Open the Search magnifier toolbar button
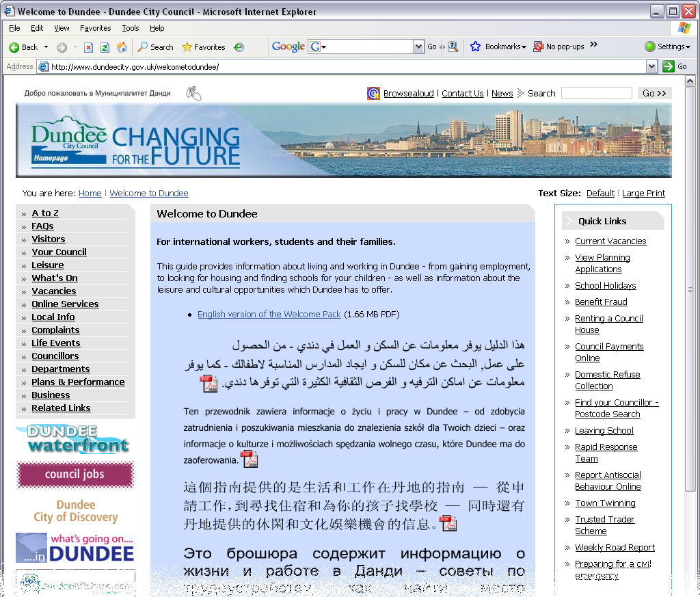 point(155,47)
